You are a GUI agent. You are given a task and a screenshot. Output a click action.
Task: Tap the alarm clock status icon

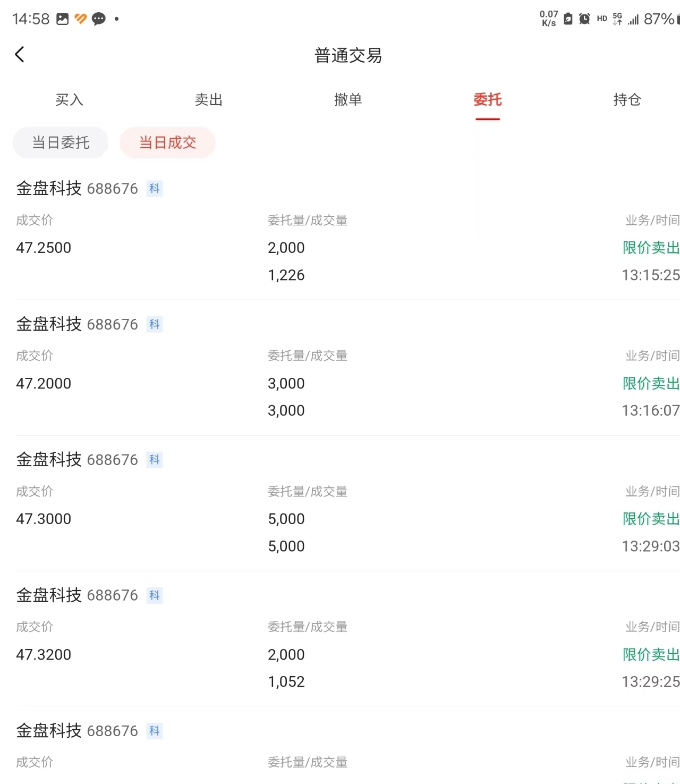pyautogui.click(x=584, y=19)
